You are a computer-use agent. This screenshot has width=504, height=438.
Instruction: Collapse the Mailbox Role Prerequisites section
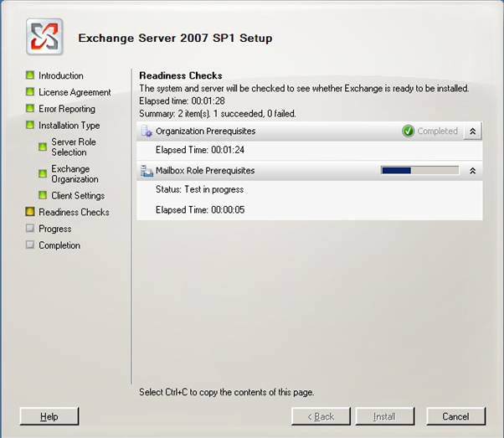click(x=472, y=171)
